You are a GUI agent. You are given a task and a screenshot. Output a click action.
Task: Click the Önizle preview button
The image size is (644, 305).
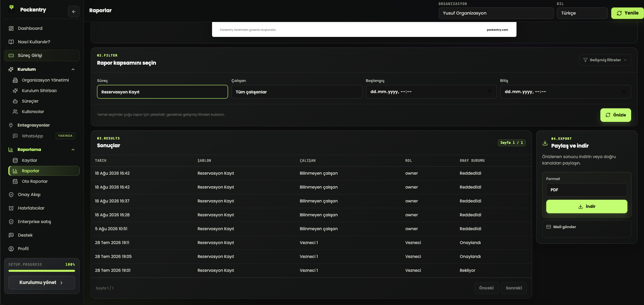tap(616, 115)
